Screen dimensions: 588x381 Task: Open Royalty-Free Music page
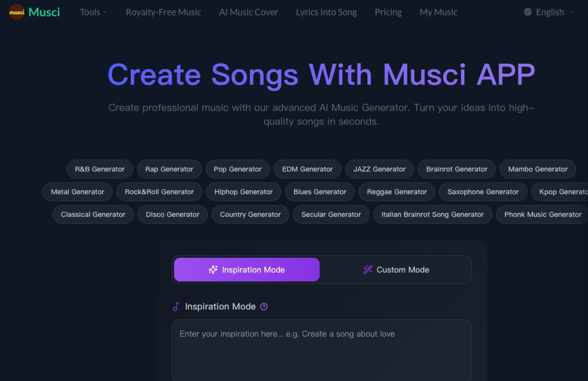click(163, 12)
